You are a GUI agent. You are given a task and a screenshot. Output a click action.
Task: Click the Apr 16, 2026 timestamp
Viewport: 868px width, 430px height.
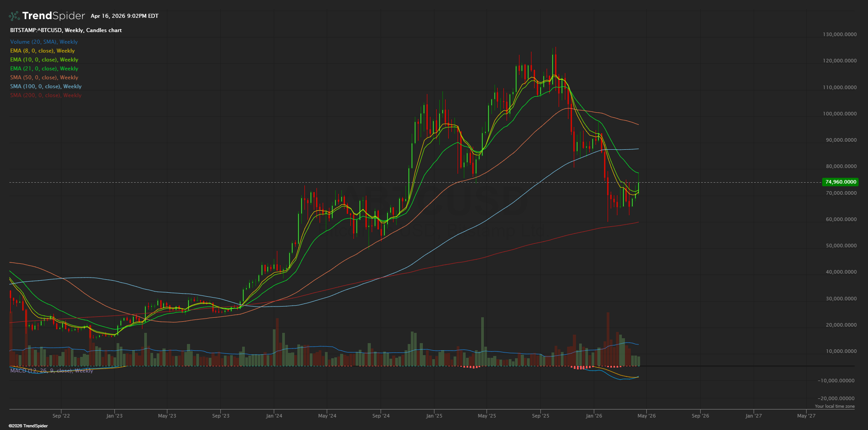tap(124, 16)
